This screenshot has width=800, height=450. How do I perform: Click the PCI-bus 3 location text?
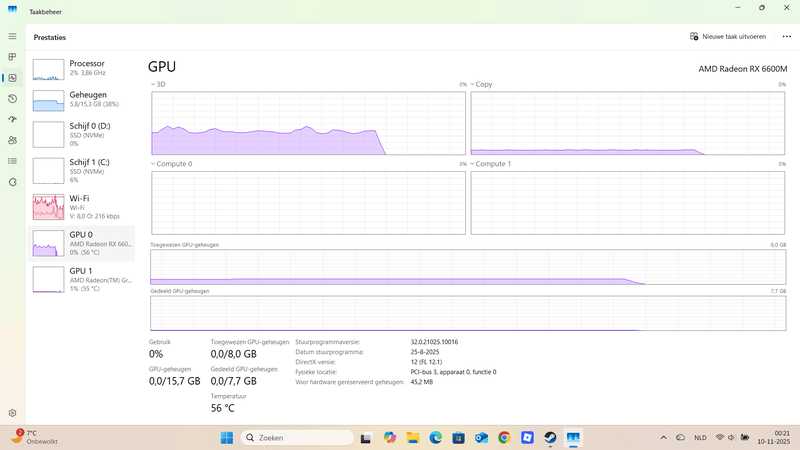point(453,372)
